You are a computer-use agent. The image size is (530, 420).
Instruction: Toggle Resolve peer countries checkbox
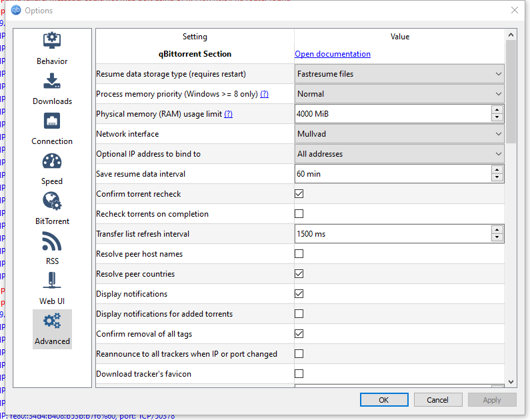click(299, 274)
